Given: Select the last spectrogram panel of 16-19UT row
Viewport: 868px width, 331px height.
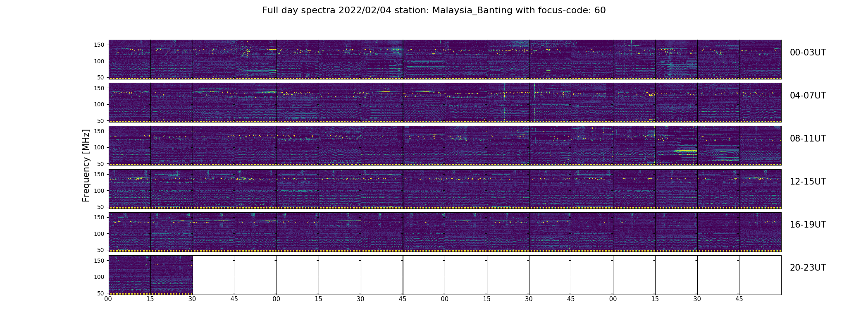Looking at the screenshot, I should pyautogui.click(x=760, y=232).
